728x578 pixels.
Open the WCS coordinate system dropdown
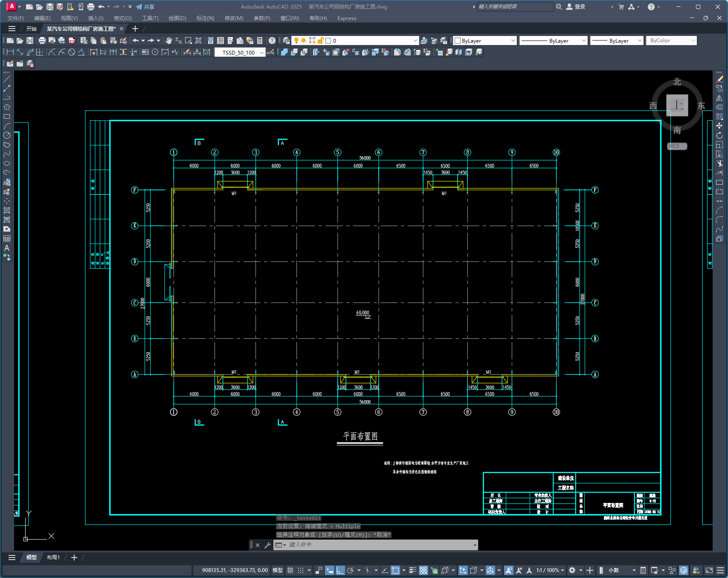[x=677, y=146]
